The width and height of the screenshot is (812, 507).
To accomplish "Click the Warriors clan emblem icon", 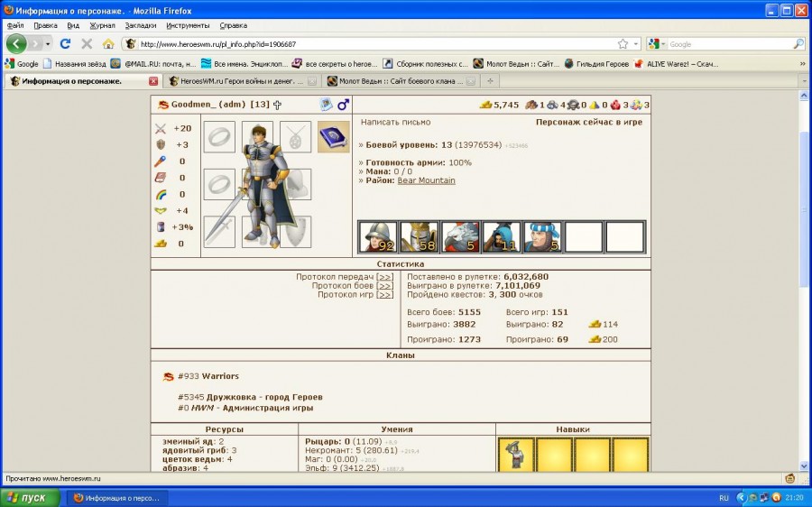I will click(169, 376).
